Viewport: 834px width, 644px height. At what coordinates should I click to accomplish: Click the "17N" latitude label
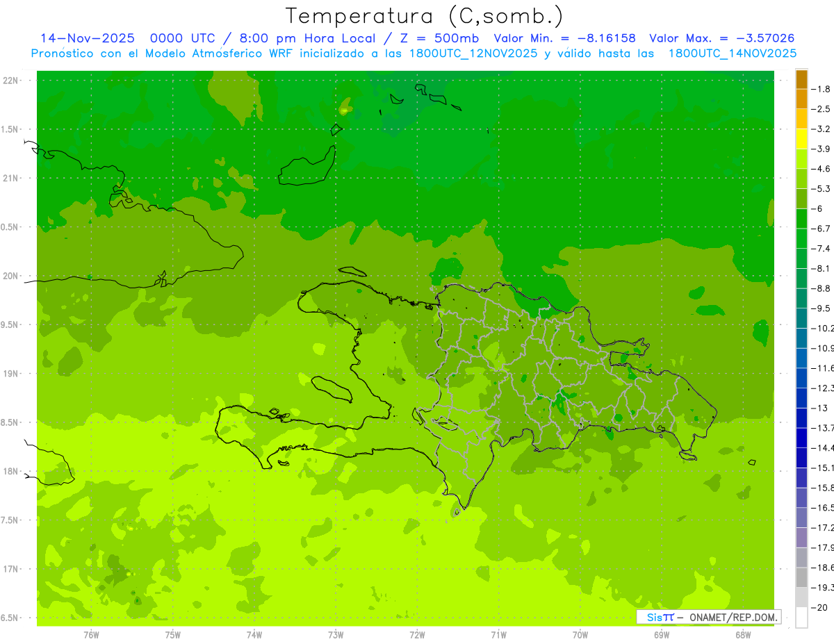coord(10,569)
